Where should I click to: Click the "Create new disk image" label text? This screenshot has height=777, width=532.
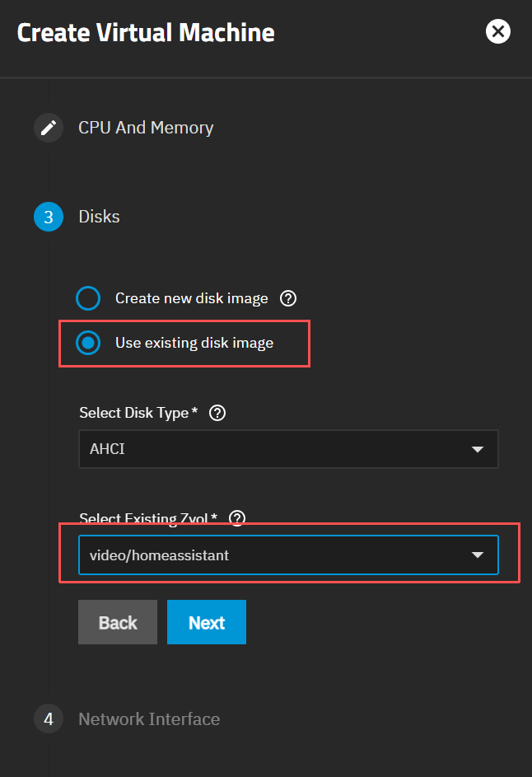pyautogui.click(x=191, y=298)
